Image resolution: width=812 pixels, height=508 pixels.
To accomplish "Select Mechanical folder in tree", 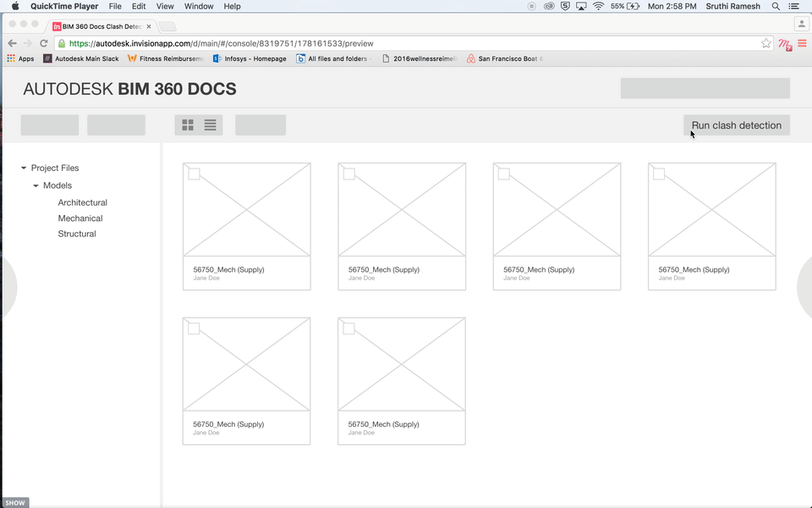I will coord(80,218).
